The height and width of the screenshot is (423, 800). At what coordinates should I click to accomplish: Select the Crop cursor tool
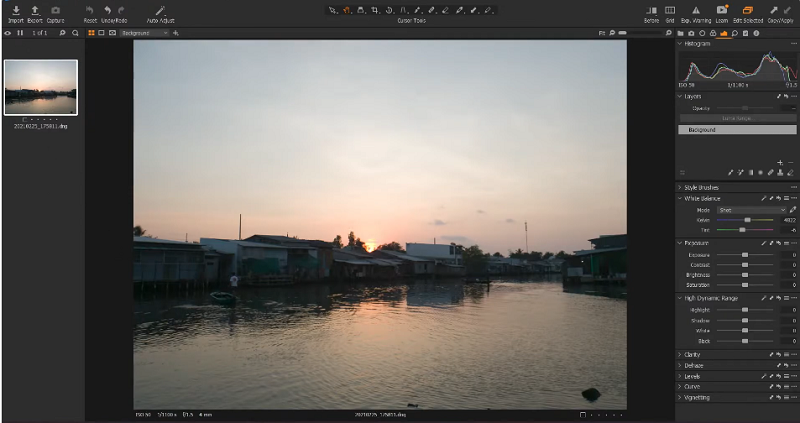coord(375,10)
